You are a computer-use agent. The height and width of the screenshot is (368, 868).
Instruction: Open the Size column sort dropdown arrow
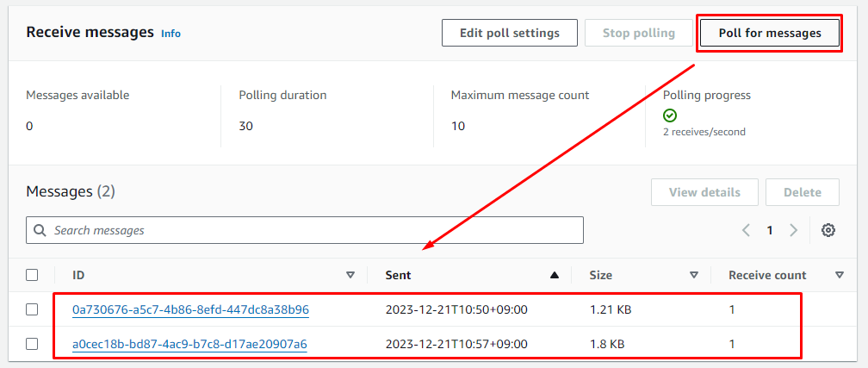(x=693, y=275)
